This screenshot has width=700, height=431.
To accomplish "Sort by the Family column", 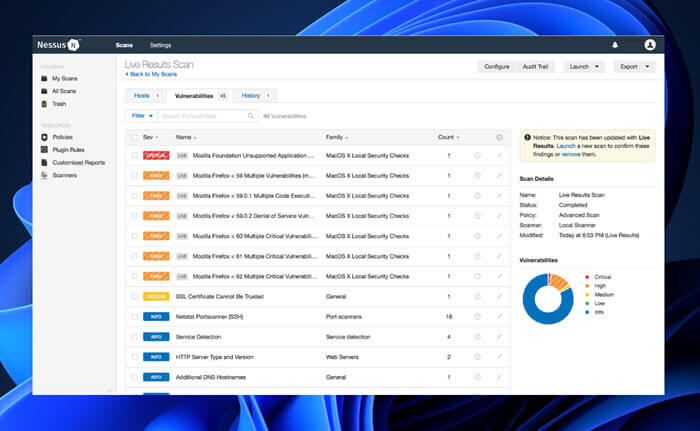I will pyautogui.click(x=337, y=138).
